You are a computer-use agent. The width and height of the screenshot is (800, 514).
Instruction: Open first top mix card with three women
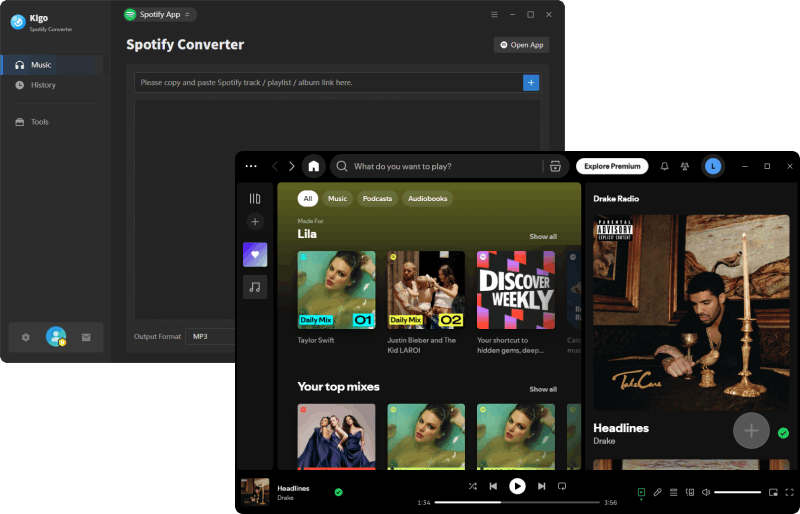(x=337, y=436)
